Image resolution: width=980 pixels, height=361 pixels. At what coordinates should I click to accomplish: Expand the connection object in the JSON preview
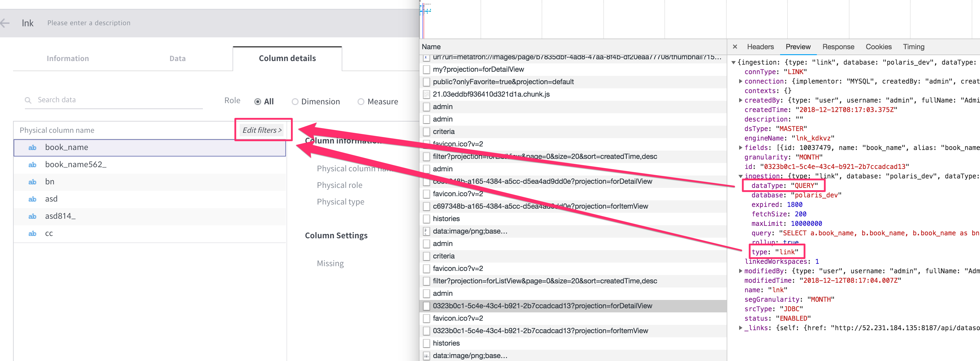(x=741, y=81)
